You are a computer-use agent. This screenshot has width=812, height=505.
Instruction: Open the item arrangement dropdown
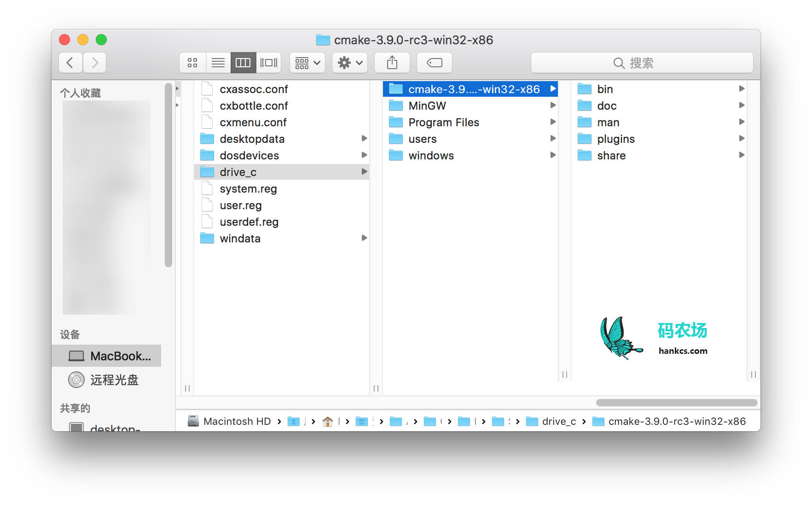point(307,63)
